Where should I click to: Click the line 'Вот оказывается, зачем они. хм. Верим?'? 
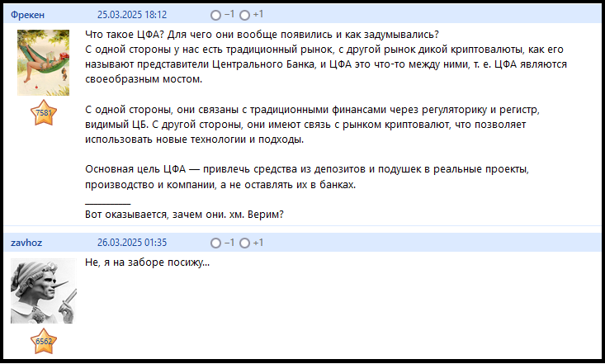pyautogui.click(x=184, y=215)
